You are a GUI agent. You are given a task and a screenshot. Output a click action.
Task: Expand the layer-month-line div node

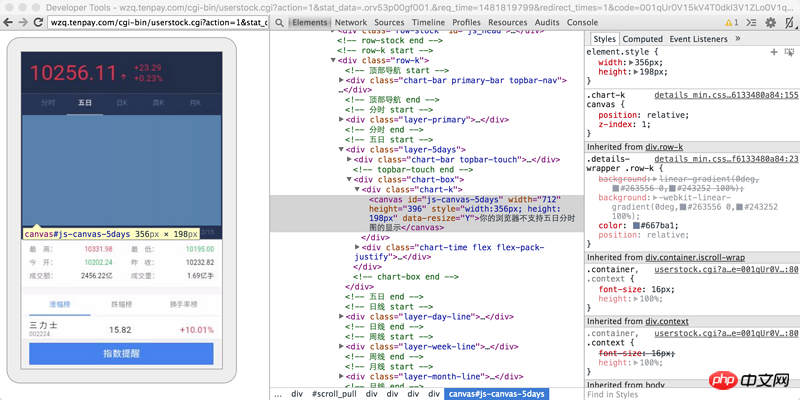pos(341,377)
